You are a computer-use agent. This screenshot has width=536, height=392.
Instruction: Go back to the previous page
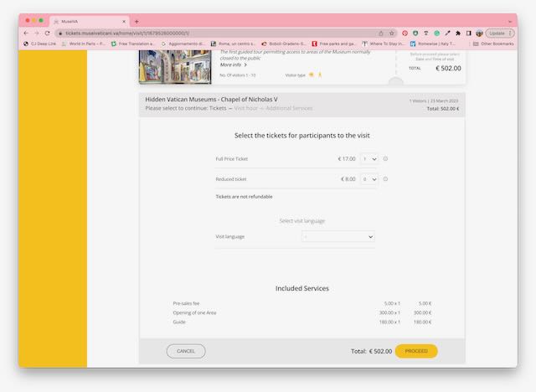coord(26,34)
